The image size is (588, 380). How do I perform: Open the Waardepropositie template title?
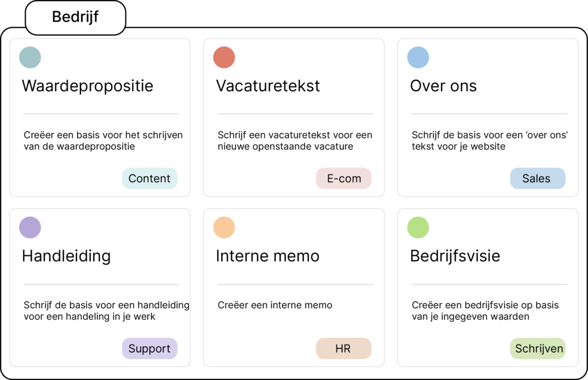coord(87,86)
